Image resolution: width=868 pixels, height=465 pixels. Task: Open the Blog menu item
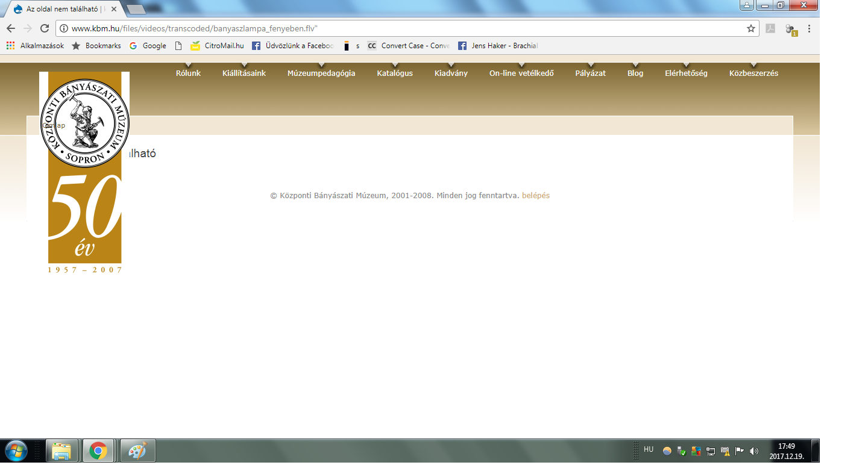coord(635,73)
